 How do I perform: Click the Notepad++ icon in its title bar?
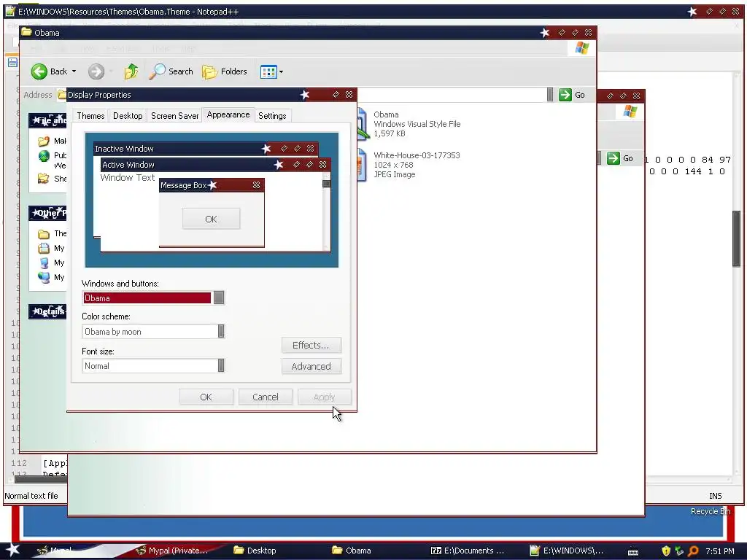click(10, 11)
